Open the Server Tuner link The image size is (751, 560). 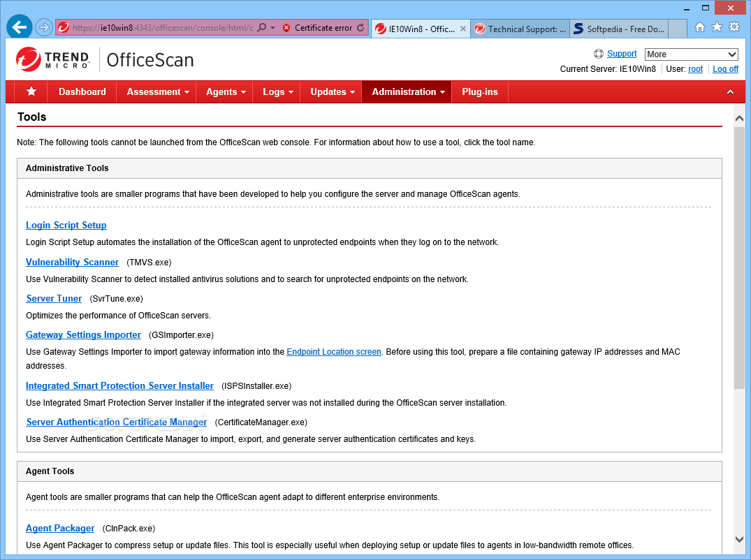54,298
